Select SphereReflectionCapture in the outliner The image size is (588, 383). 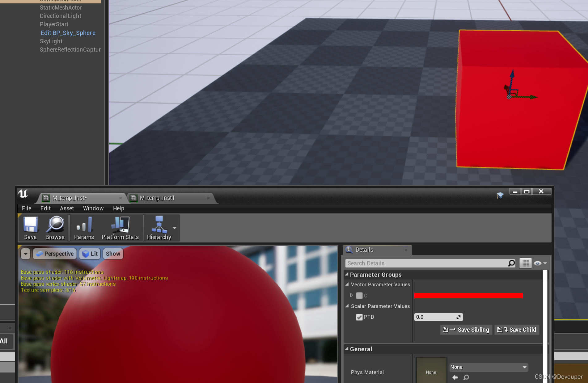(x=70, y=49)
